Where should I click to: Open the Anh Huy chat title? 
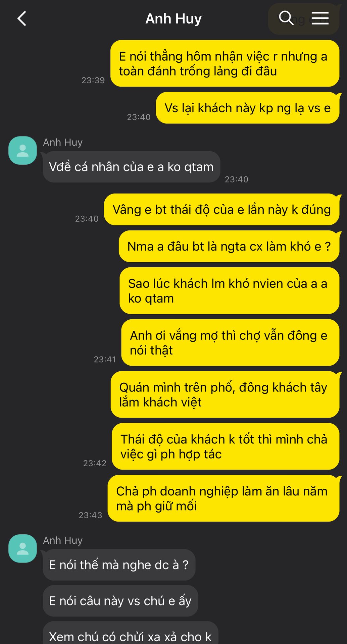(x=173, y=18)
